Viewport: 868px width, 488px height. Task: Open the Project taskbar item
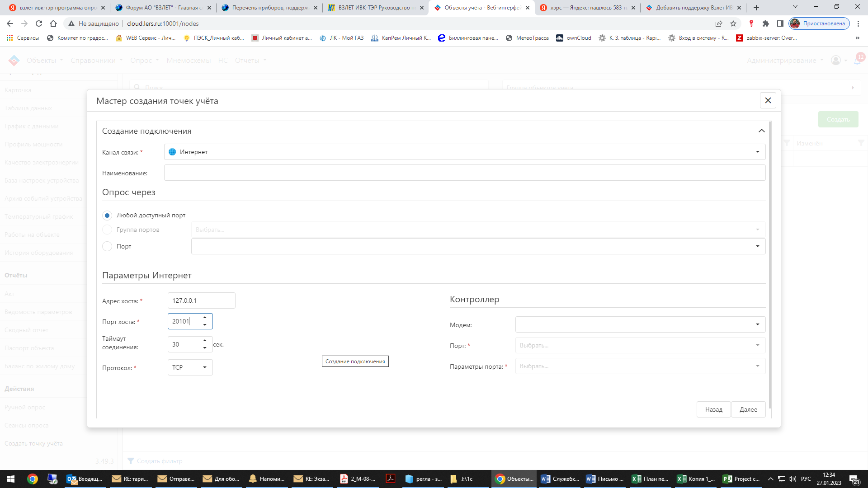(x=741, y=479)
